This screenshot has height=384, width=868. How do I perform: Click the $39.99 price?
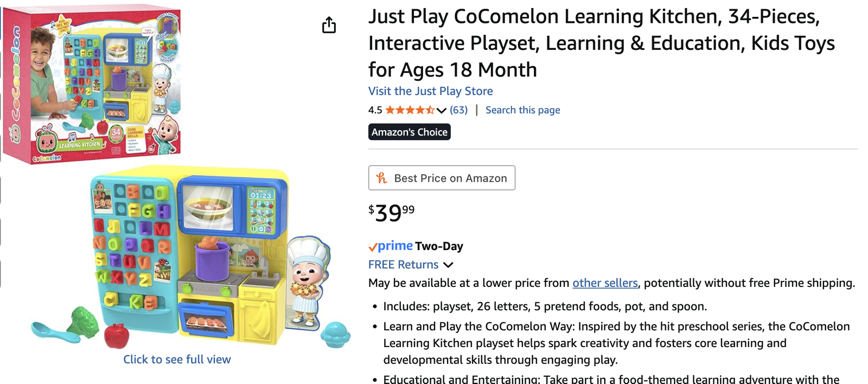tap(391, 212)
